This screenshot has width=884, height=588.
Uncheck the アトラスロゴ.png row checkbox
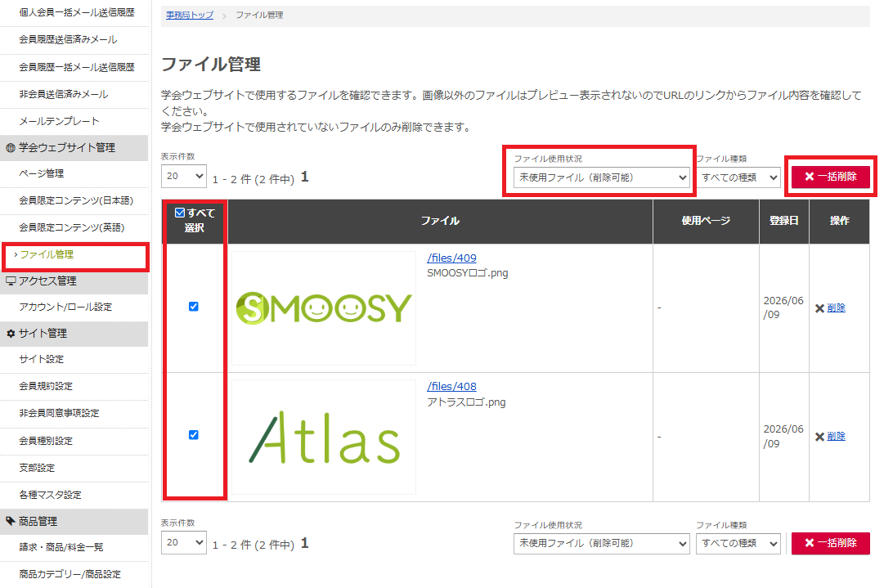tap(193, 434)
